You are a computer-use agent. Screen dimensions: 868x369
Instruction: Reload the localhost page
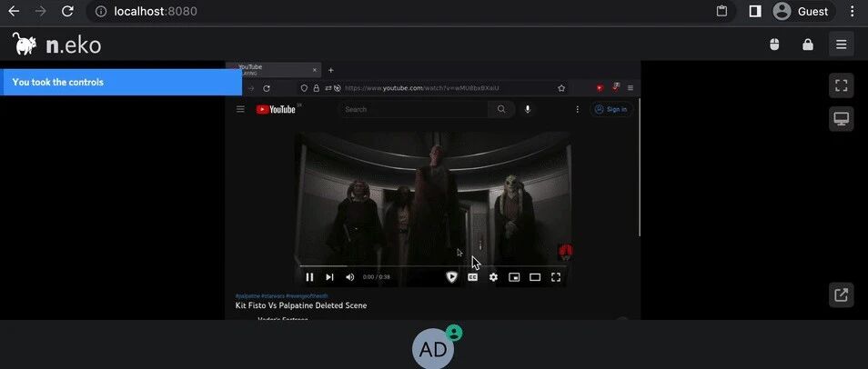click(x=67, y=11)
